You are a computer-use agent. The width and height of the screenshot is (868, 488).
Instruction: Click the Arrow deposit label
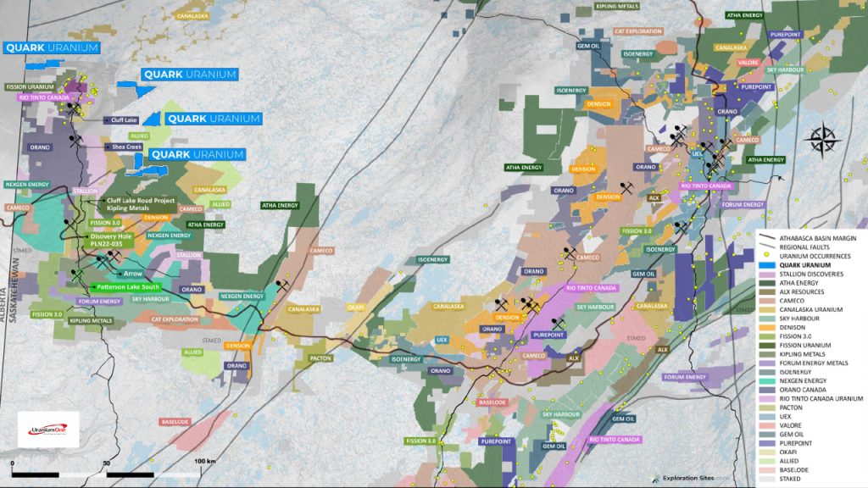(130, 274)
